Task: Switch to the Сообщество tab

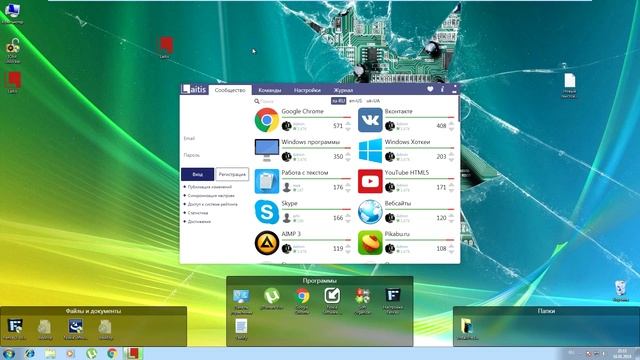Action: pyautogui.click(x=230, y=90)
